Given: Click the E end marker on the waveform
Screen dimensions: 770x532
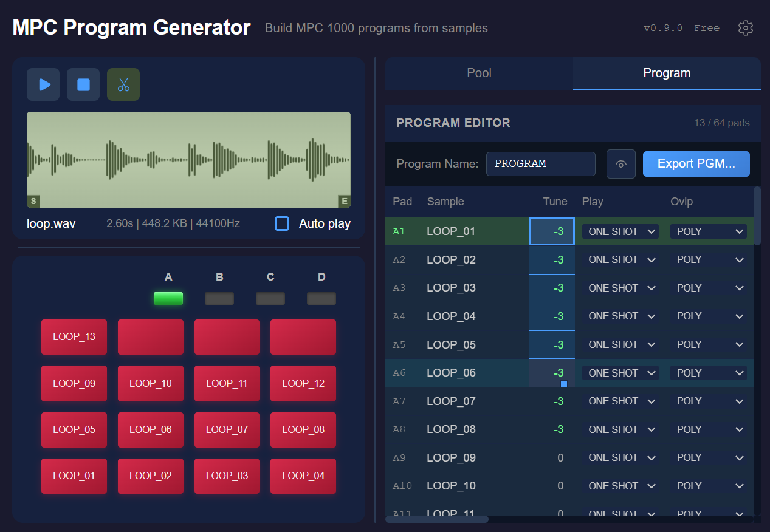Looking at the screenshot, I should click(345, 201).
